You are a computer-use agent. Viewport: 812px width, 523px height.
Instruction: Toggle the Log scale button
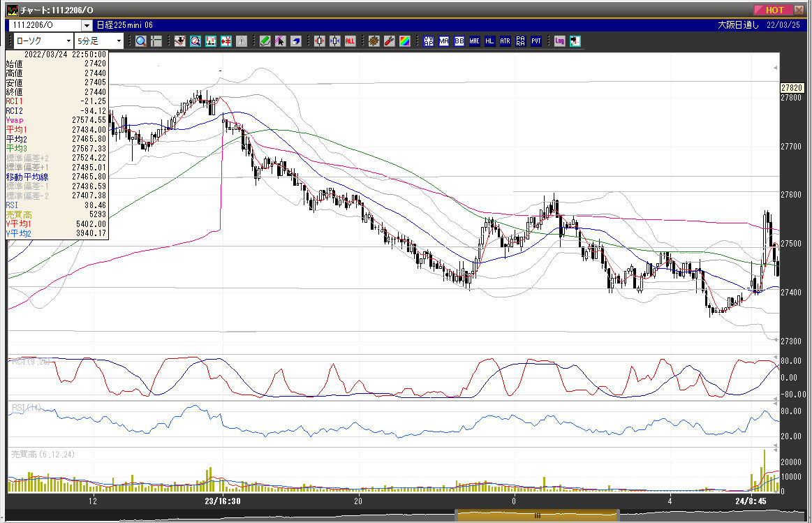coord(559,41)
